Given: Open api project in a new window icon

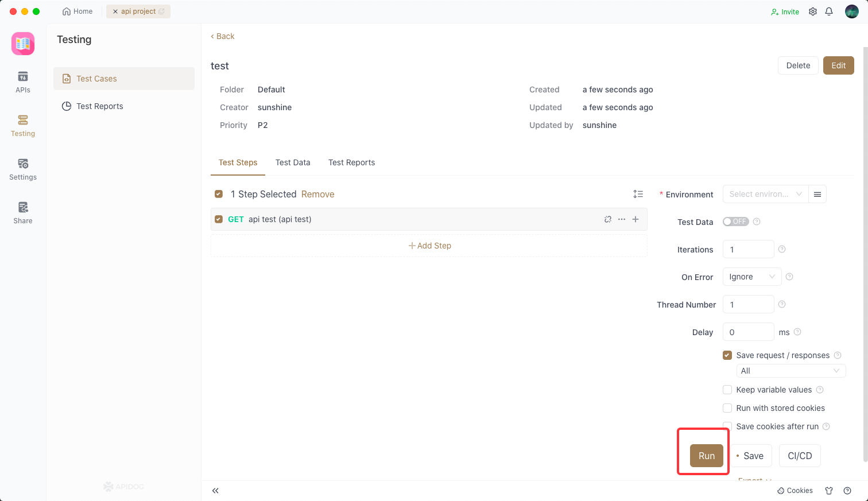Looking at the screenshot, I should 161,11.
